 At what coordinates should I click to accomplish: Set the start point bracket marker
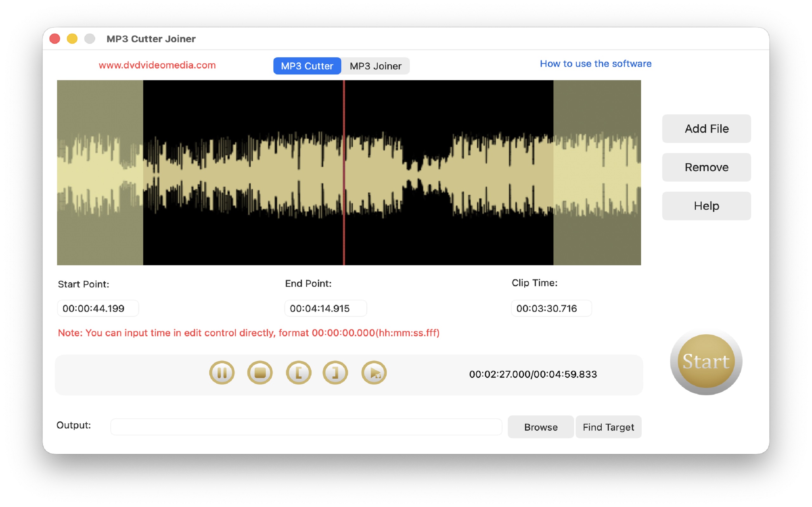(x=298, y=372)
